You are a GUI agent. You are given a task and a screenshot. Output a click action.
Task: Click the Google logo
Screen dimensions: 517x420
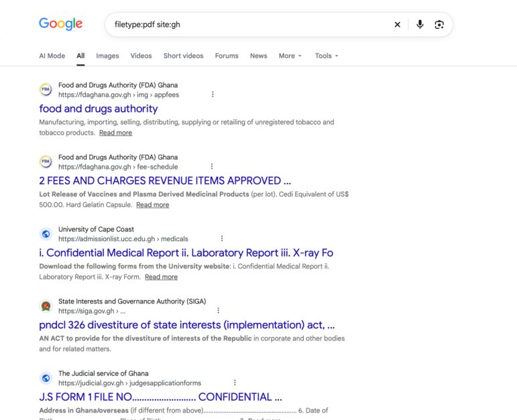pos(60,24)
